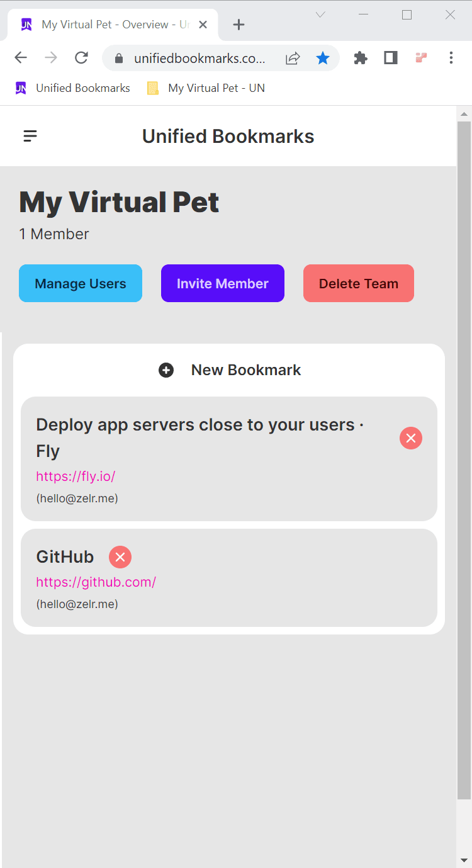The height and width of the screenshot is (868, 472).
Task: Open the https://fly.io/ link
Action: (x=76, y=476)
